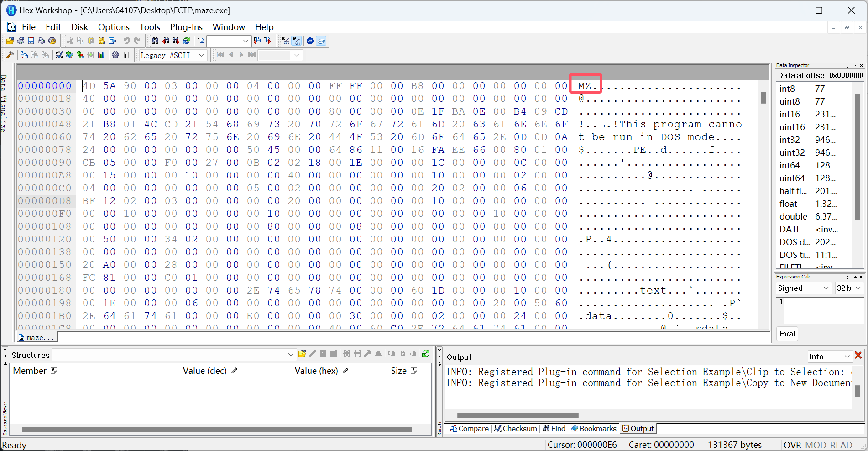Screen dimensions: 868x451
Task: Click the hex editor vertical scrollbar thumb
Action: coord(763,97)
